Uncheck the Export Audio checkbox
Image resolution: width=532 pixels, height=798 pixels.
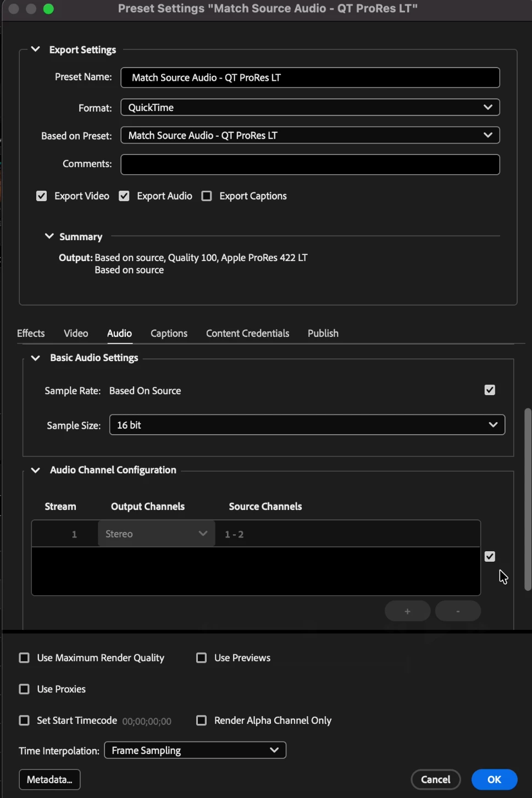(x=124, y=196)
